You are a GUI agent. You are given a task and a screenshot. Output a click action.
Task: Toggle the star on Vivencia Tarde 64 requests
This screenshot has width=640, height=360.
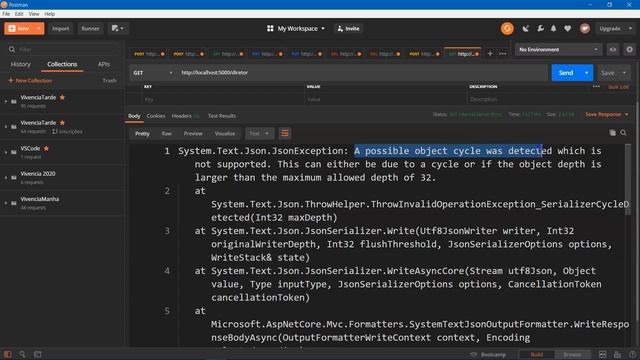[62, 122]
